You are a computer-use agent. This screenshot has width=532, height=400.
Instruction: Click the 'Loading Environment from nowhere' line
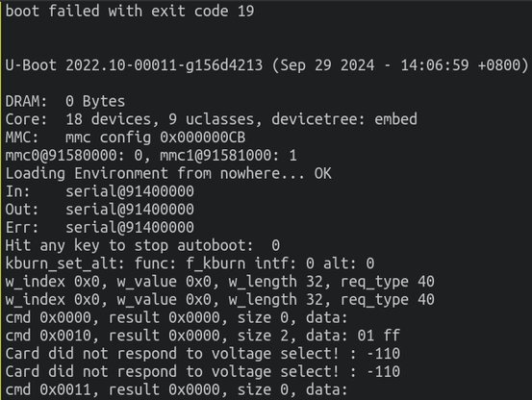[x=168, y=174]
